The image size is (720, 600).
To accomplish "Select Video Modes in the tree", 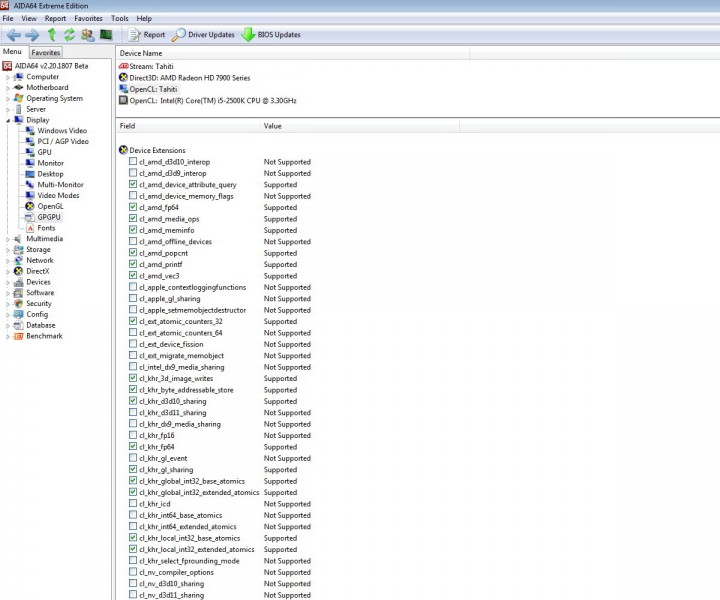I will click(58, 195).
